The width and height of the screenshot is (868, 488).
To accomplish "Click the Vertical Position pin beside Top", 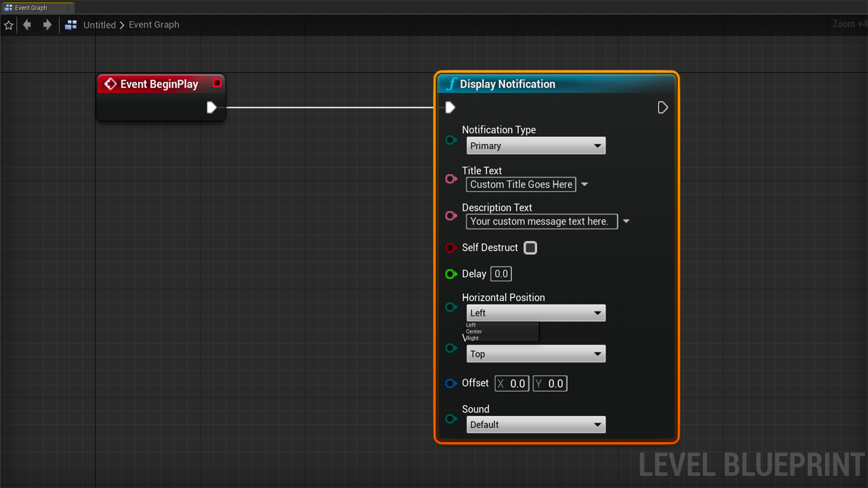I will [451, 348].
